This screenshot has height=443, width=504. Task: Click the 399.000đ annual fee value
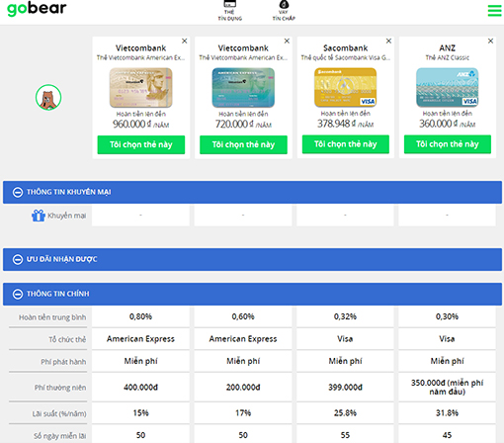pyautogui.click(x=345, y=388)
